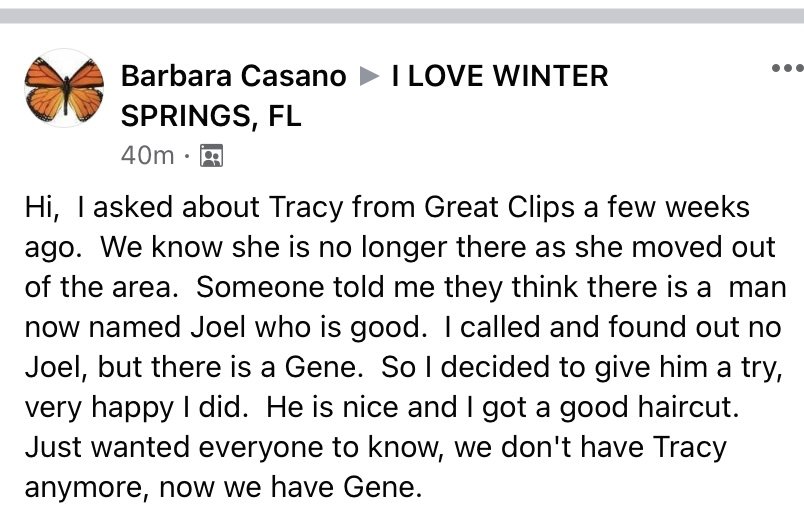Click the words Great Clips in post
Image resolution: width=804 pixels, height=525 pixels.
(x=499, y=208)
